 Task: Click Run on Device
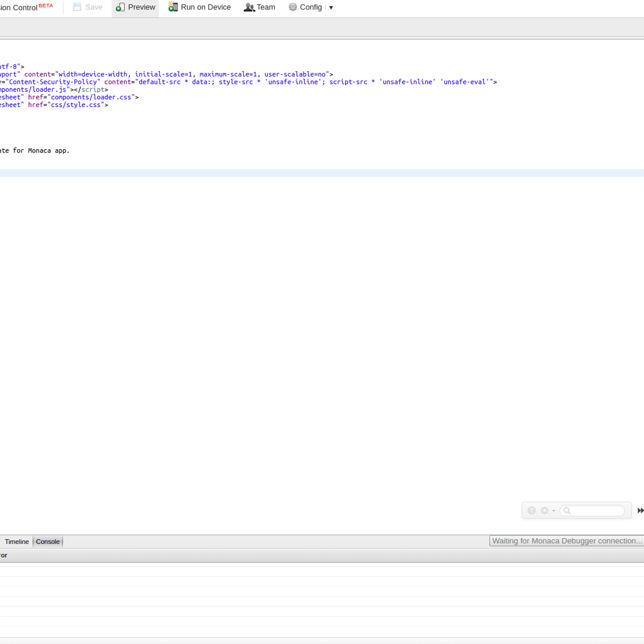(x=200, y=8)
